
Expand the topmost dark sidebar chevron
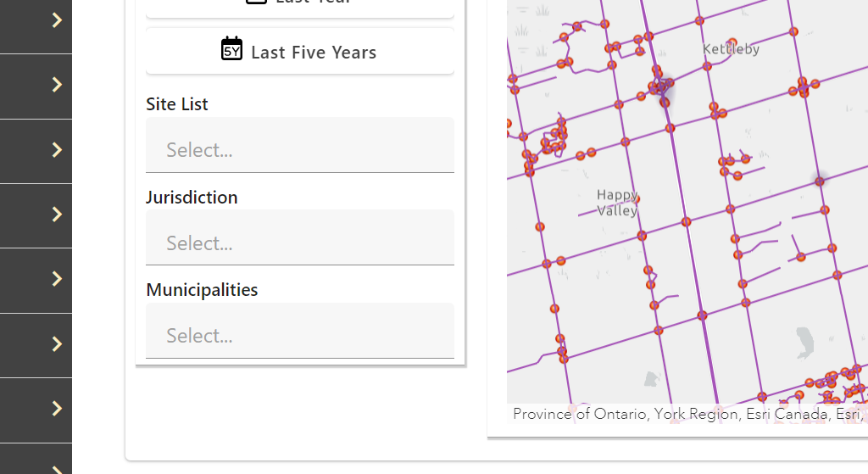(x=57, y=20)
